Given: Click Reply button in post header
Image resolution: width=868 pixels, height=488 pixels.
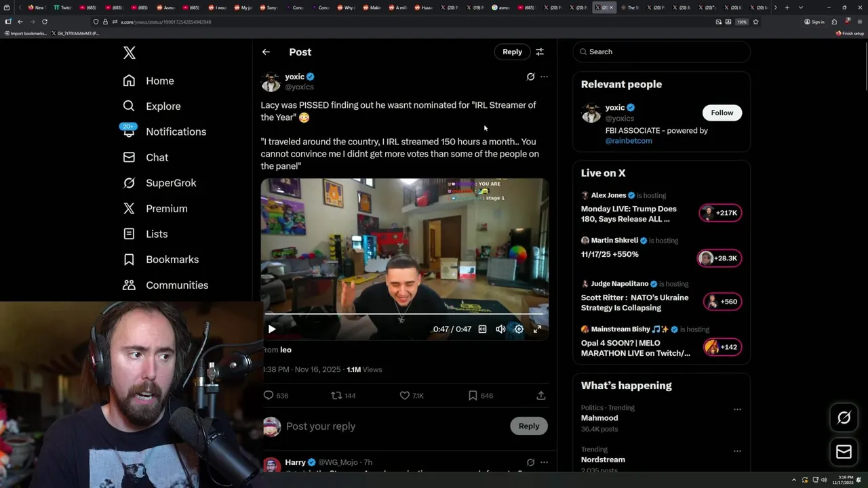Looking at the screenshot, I should click(512, 52).
